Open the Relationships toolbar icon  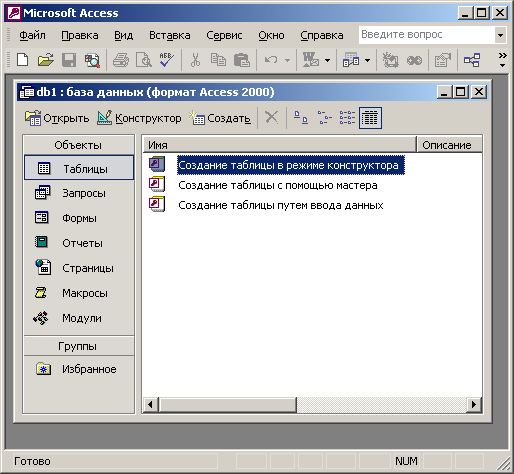point(472,60)
